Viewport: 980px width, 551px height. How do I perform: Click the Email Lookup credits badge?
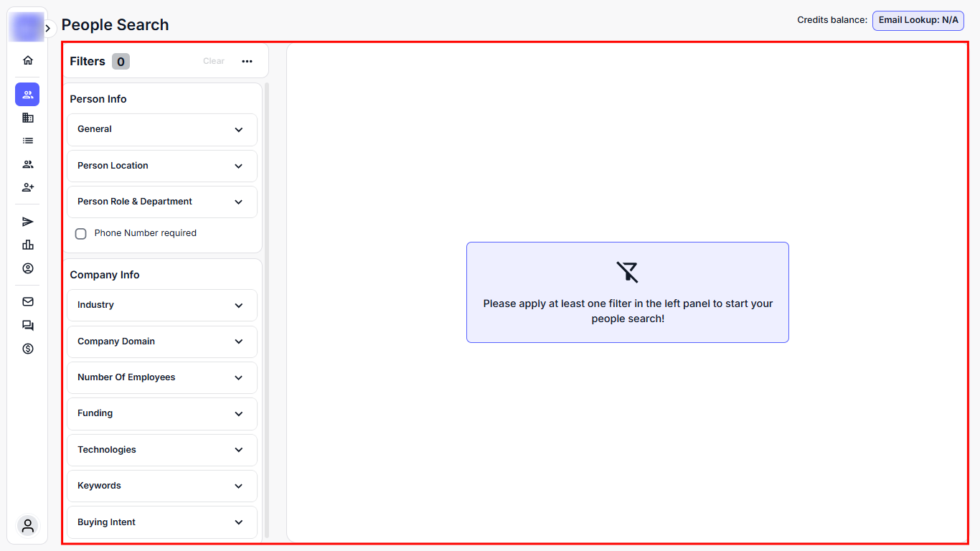coord(918,20)
